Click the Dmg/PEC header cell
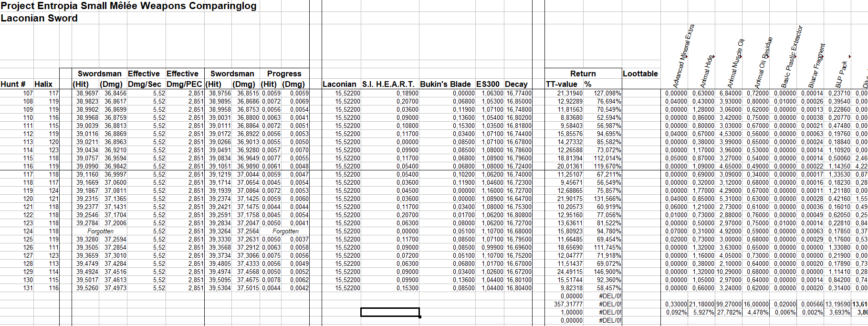The image size is (868, 326). [184, 84]
